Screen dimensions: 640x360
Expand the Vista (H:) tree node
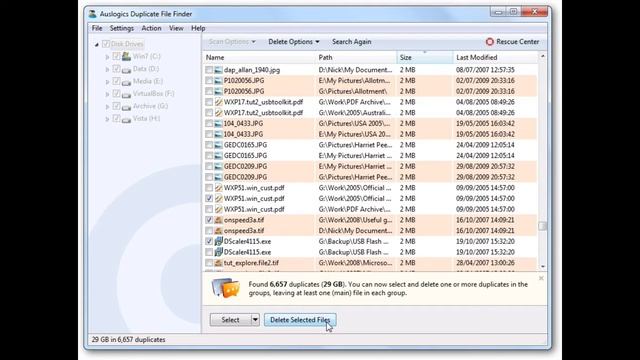[107, 119]
